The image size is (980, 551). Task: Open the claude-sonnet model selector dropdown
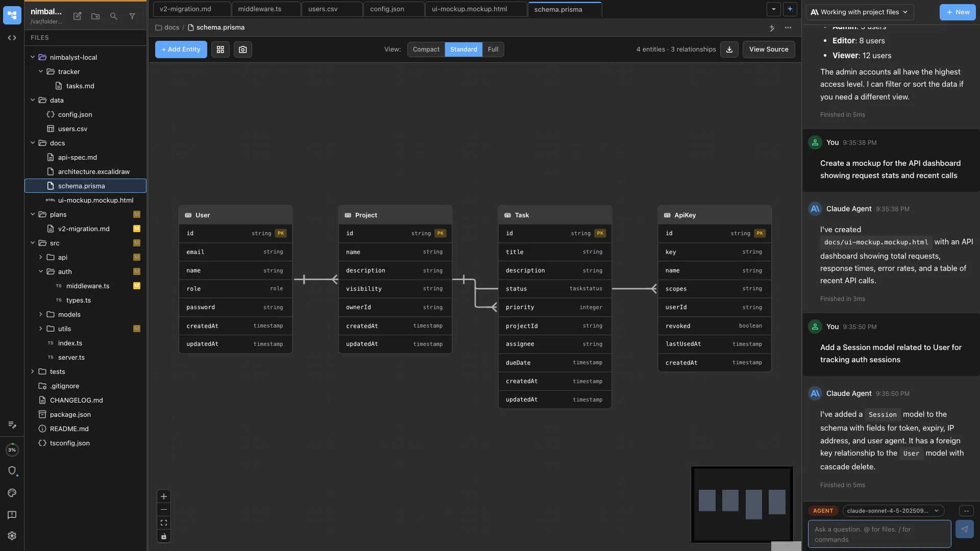click(x=893, y=510)
